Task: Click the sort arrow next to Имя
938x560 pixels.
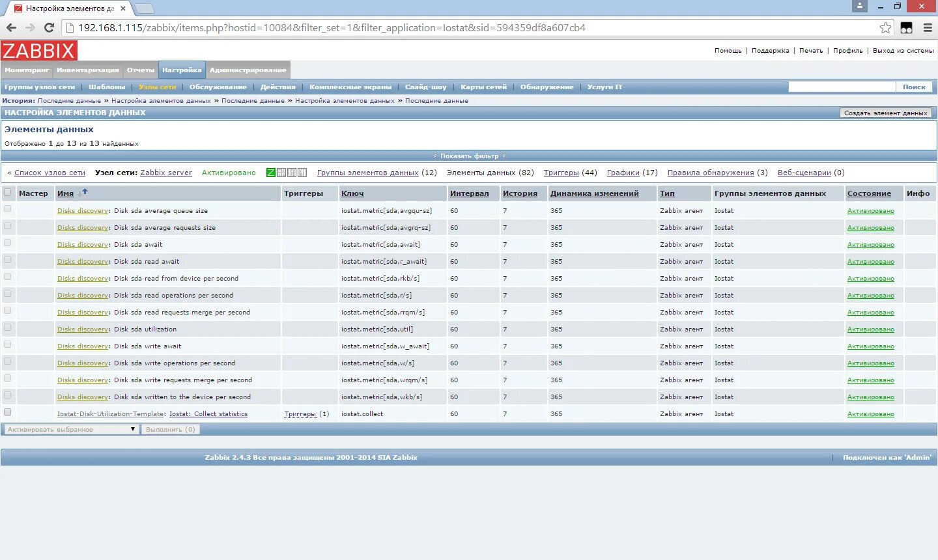Action: click(83, 193)
